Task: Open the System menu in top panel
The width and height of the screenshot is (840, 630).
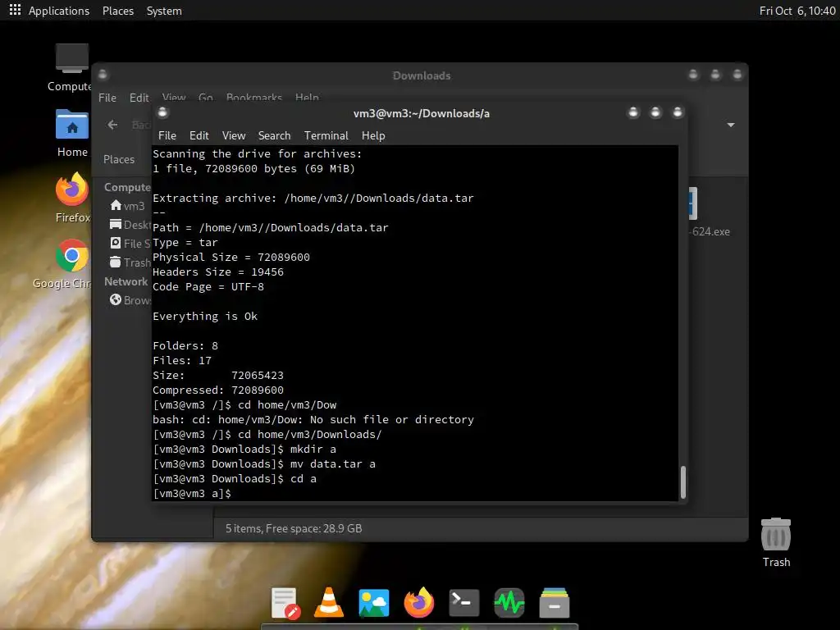Action: 164,11
